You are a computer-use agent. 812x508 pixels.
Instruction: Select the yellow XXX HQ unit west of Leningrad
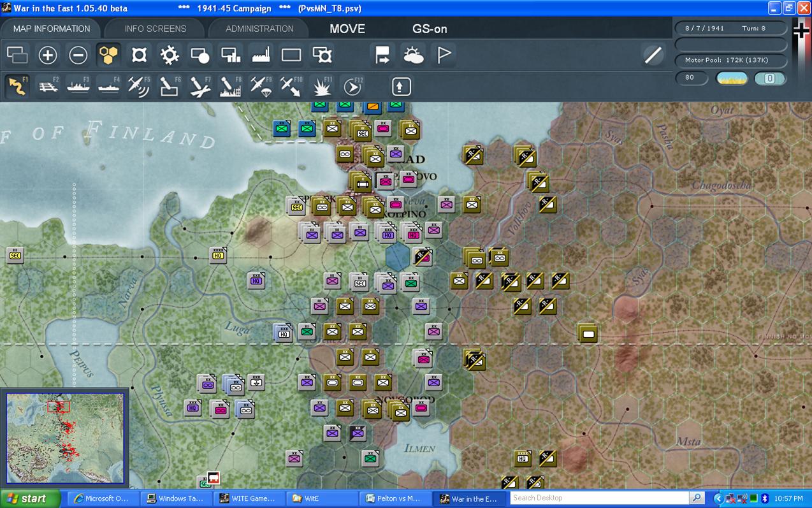click(218, 255)
